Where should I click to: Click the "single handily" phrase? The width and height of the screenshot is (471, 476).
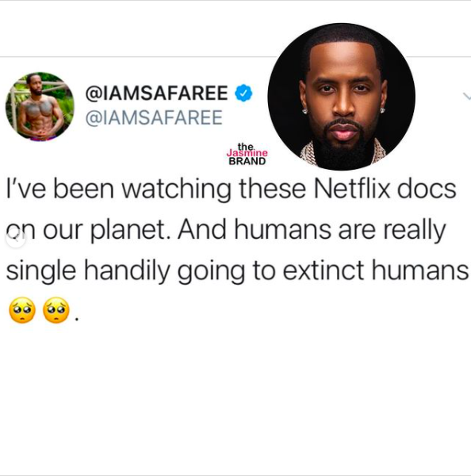click(x=88, y=271)
